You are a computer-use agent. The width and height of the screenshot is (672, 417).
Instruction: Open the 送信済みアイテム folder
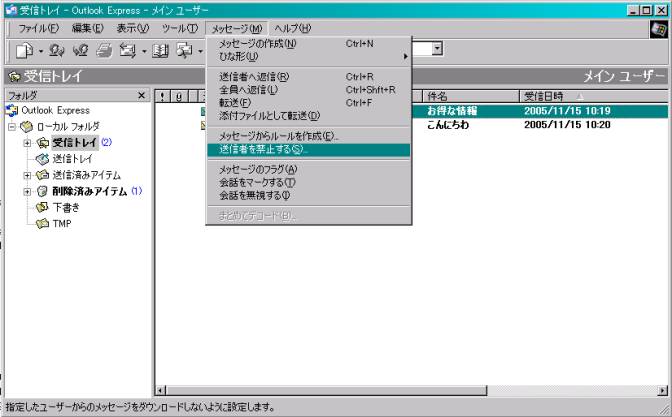[x=86, y=175]
